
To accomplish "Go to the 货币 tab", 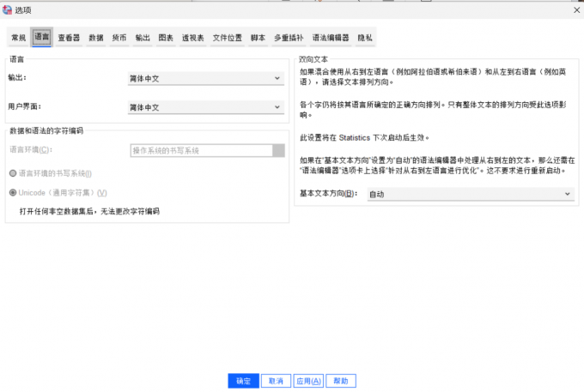I will point(119,38).
